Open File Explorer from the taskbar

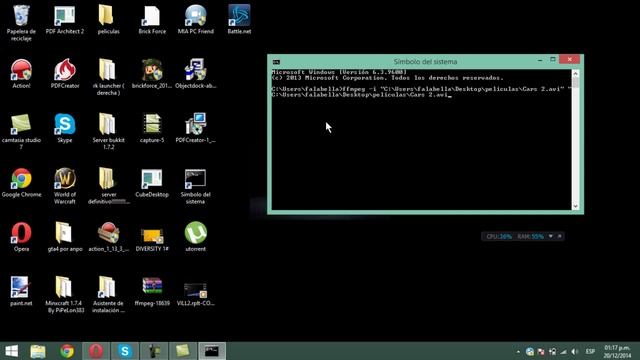point(38,351)
